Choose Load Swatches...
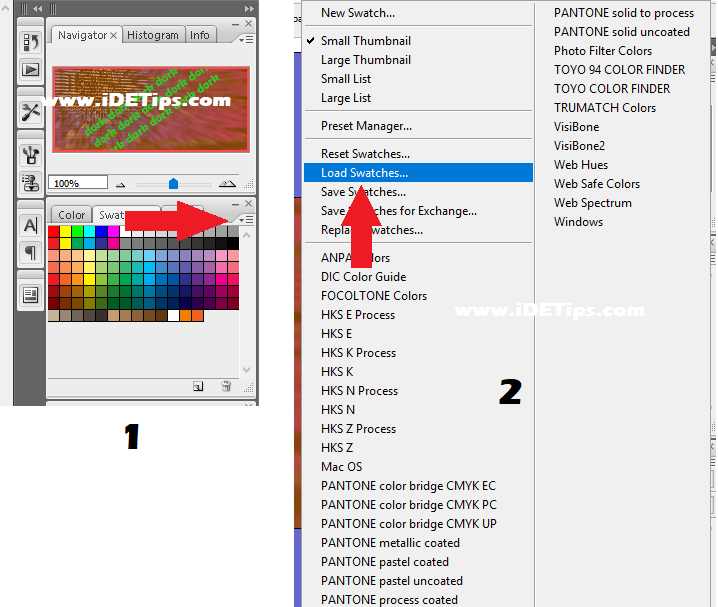This screenshot has width=718, height=607. point(419,173)
